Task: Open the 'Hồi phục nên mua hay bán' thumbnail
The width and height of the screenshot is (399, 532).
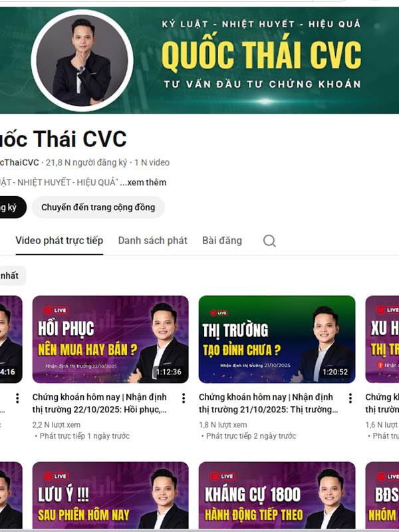Action: click(x=110, y=339)
